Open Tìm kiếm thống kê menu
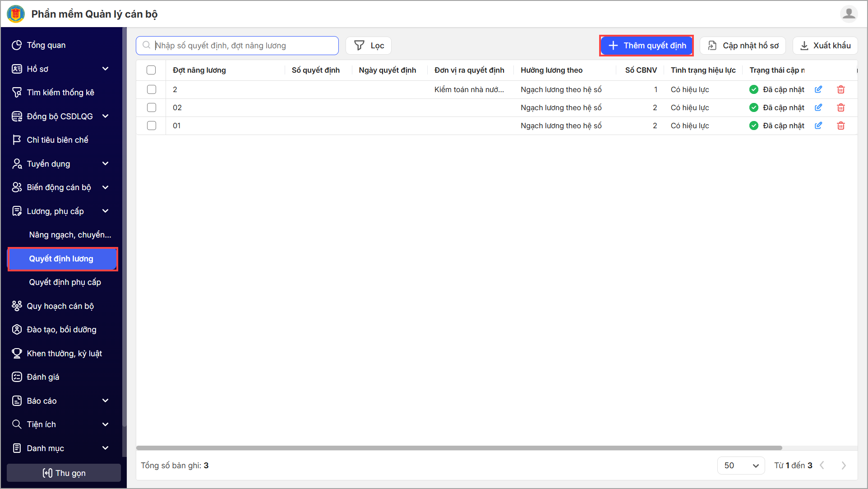The height and width of the screenshot is (489, 868). (x=60, y=93)
